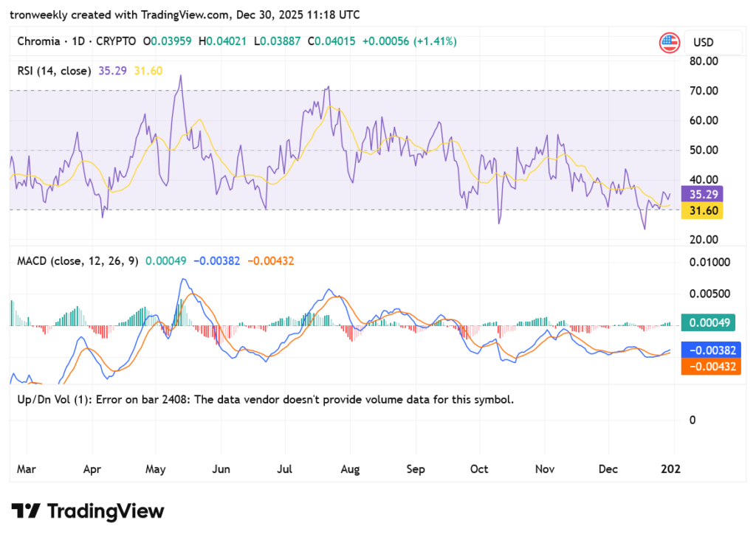Open the USD currency selector
756x540 pixels.
(714, 42)
